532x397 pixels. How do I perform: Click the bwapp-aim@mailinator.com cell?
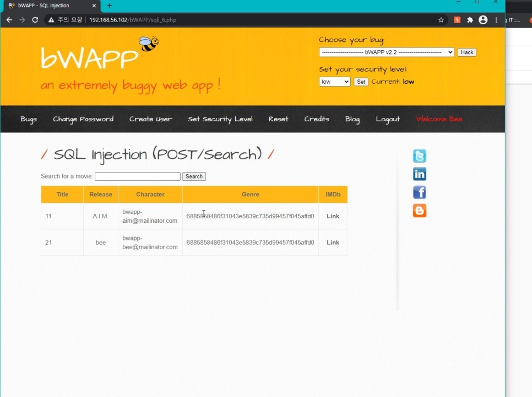click(x=150, y=216)
